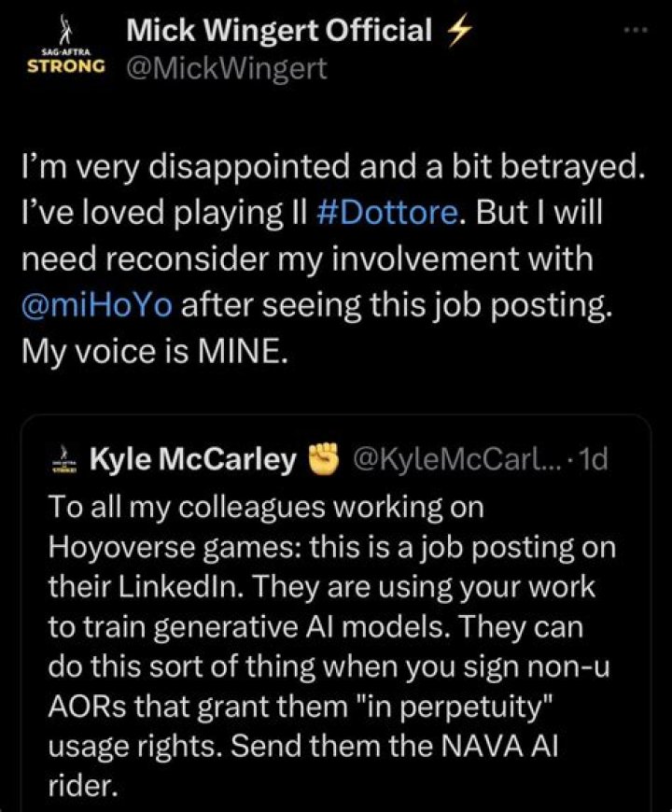Click 'their LinkedIn' line in quoted tweet
This screenshot has width=672, height=812.
point(146,588)
